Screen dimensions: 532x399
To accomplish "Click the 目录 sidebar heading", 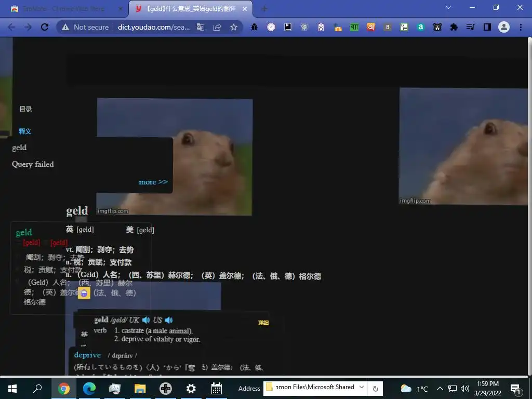I will tap(25, 109).
